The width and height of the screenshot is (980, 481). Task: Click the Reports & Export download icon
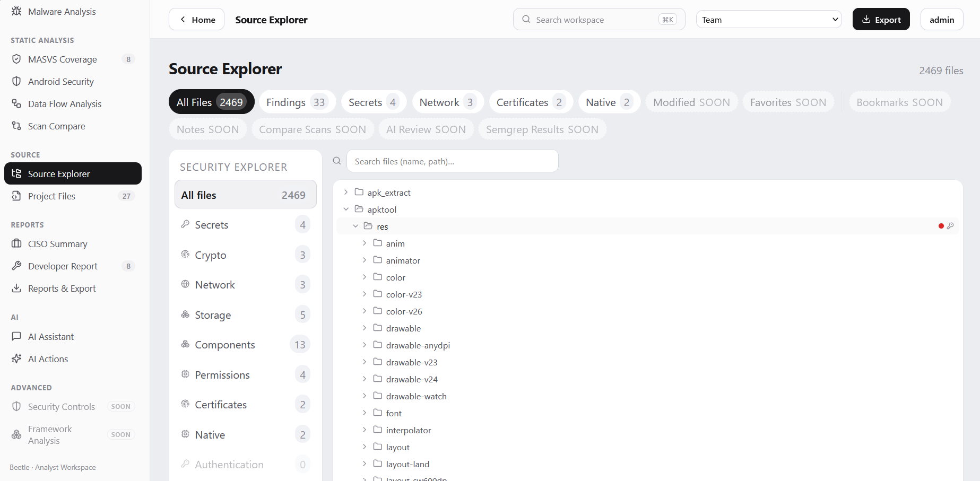(16, 288)
